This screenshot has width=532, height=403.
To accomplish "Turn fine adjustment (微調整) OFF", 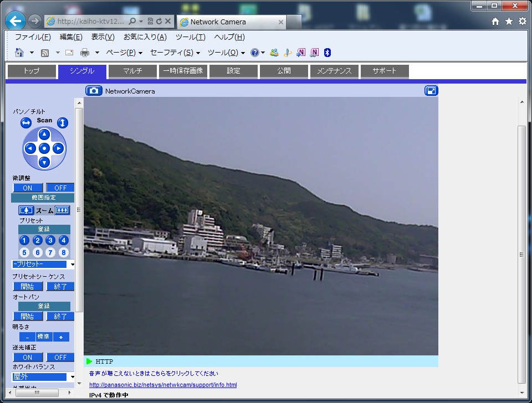I will coord(60,188).
